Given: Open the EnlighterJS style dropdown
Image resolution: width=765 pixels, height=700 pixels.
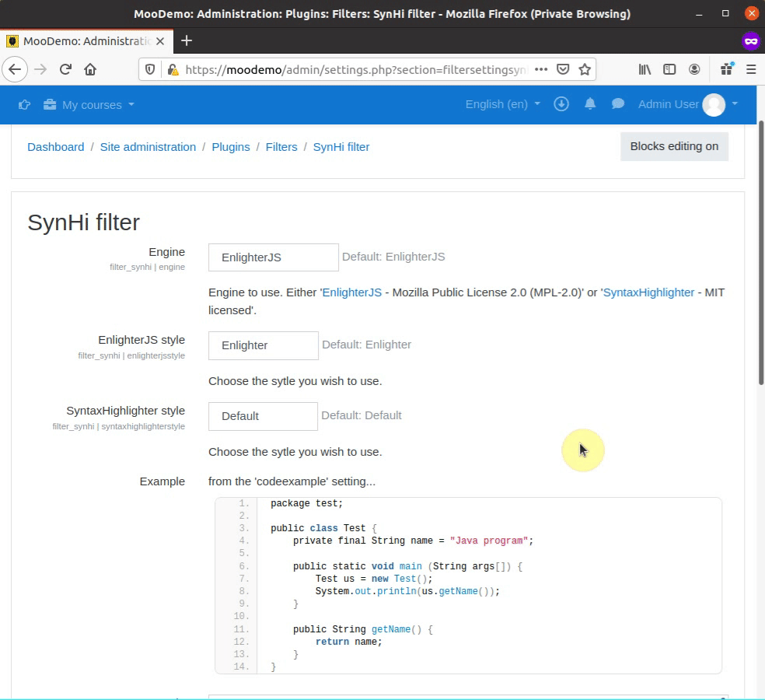Looking at the screenshot, I should [x=264, y=345].
